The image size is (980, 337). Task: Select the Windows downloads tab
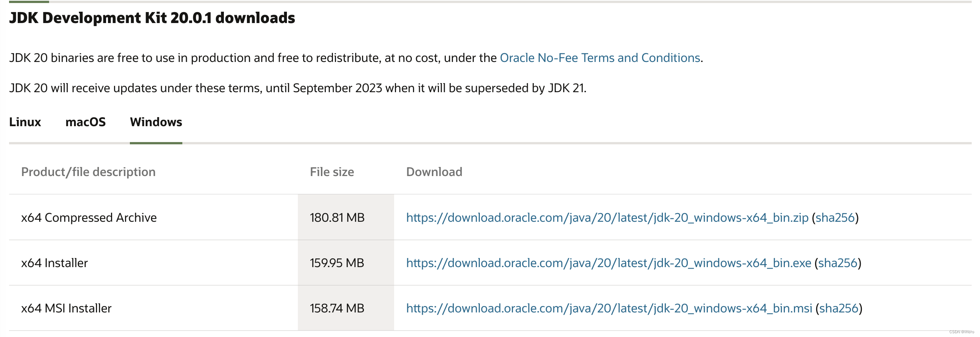pyautogui.click(x=156, y=122)
